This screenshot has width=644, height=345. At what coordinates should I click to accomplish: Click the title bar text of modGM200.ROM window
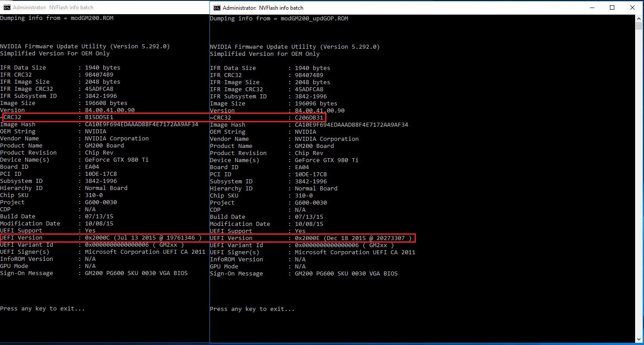click(x=53, y=8)
